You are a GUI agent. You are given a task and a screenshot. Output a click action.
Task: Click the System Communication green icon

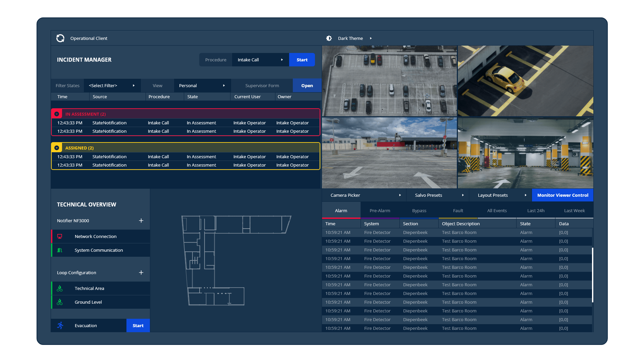(60, 250)
